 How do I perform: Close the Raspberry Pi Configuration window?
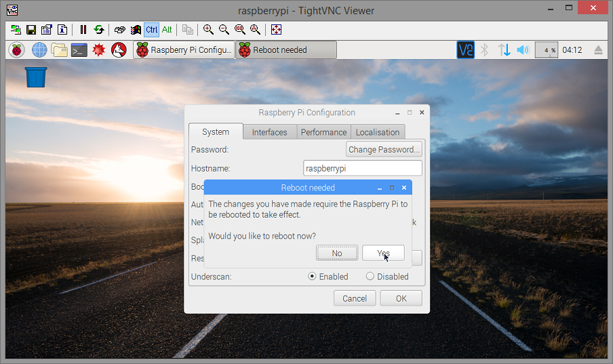tap(422, 113)
